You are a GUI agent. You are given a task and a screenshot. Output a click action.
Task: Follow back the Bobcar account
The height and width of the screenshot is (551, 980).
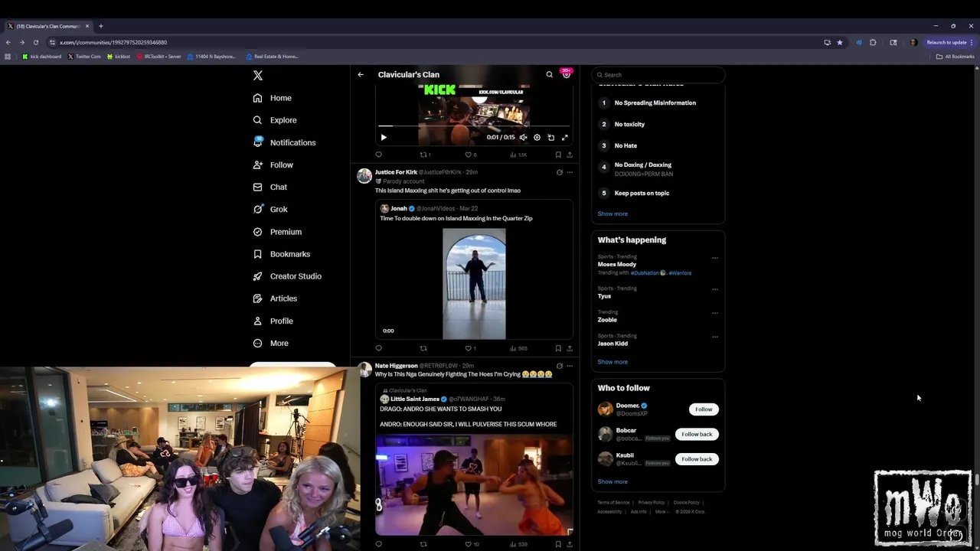point(697,434)
